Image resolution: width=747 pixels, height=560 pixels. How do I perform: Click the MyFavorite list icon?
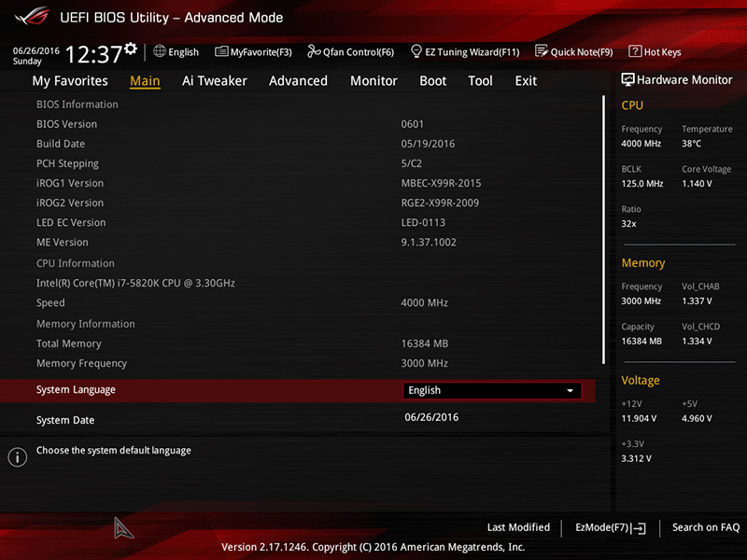click(x=221, y=51)
